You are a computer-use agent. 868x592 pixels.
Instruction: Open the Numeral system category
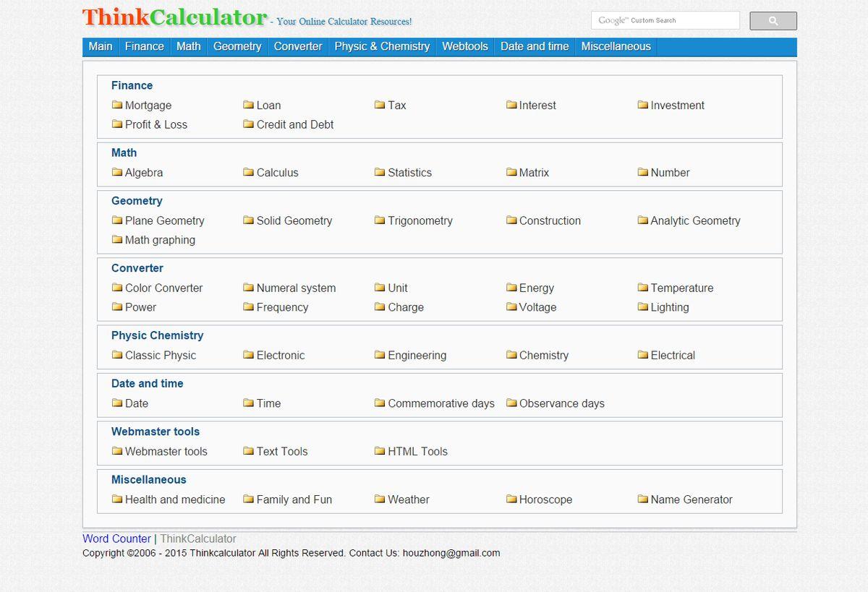[x=296, y=288]
